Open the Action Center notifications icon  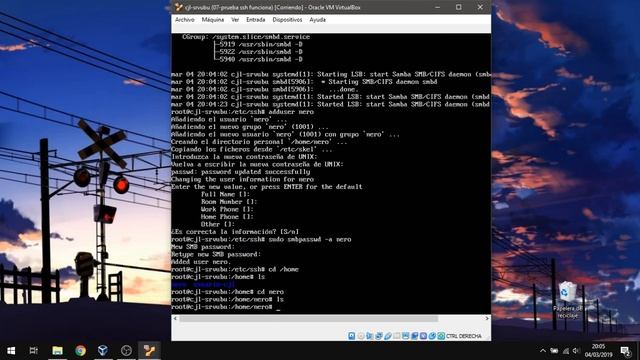coord(625,351)
